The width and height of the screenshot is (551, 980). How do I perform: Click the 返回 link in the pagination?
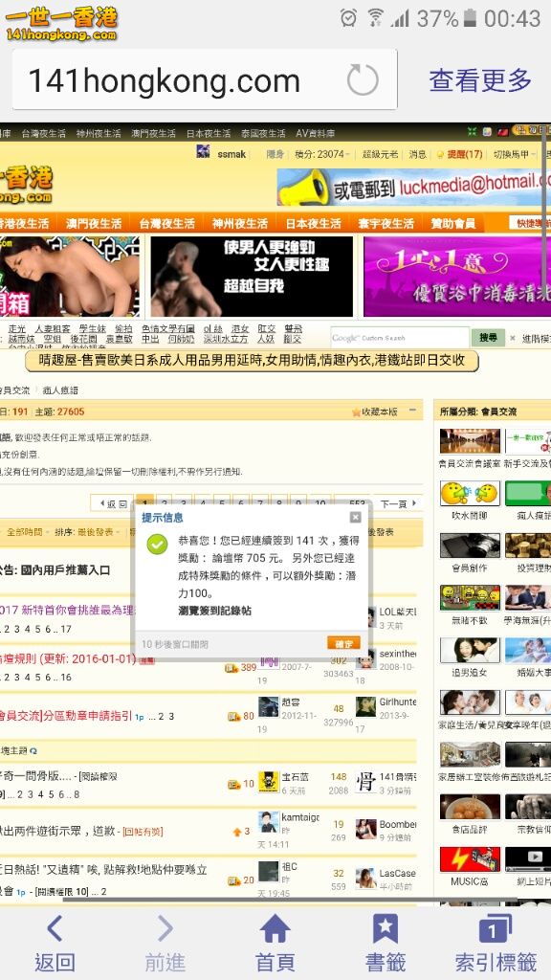tap(112, 503)
